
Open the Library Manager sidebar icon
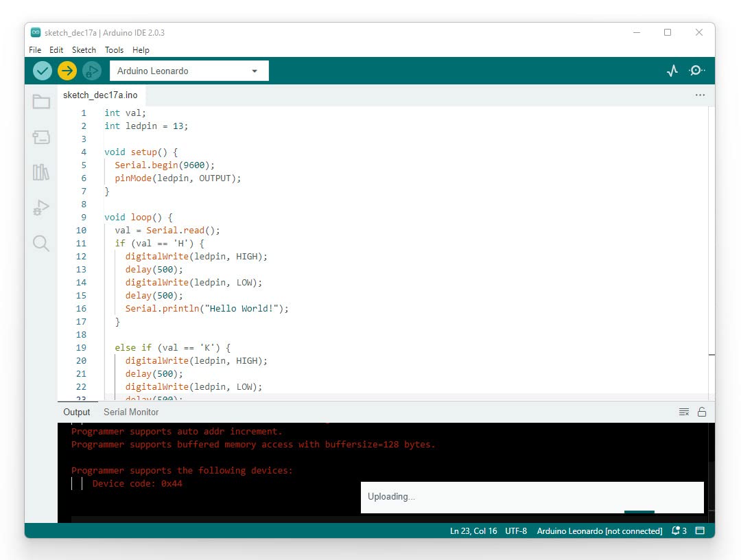[x=41, y=172]
